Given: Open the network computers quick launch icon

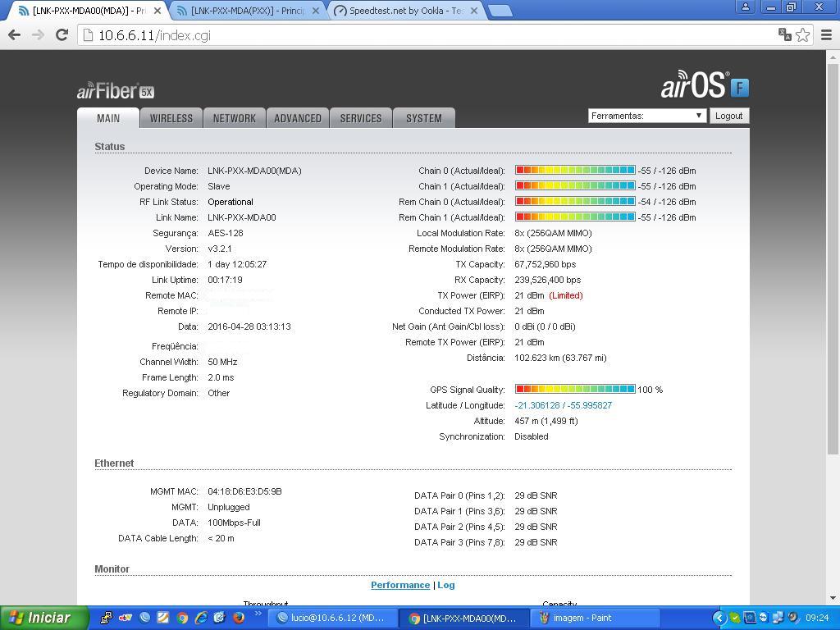Looking at the screenshot, I should click(x=107, y=618).
